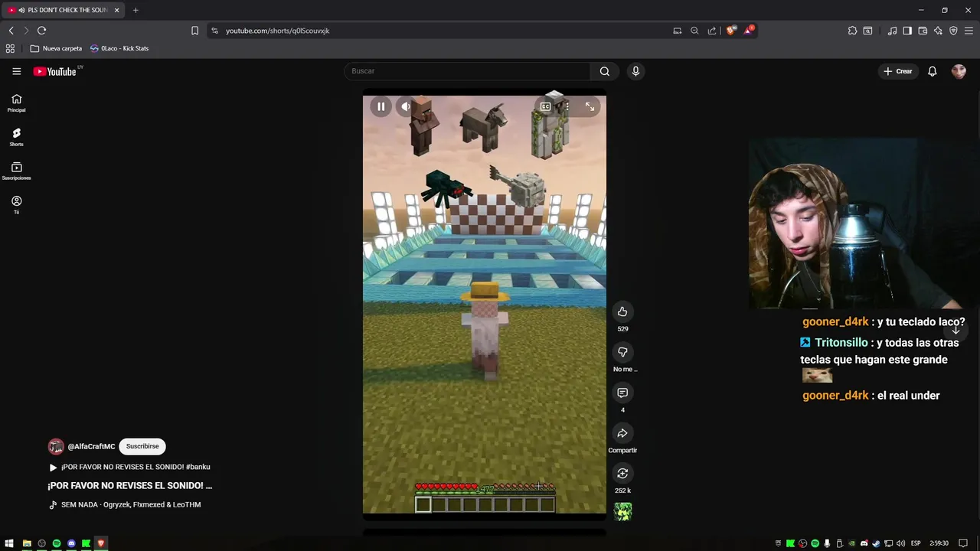The height and width of the screenshot is (551, 980).
Task: Open the YouTube hamburger guide menu
Action: 16,71
